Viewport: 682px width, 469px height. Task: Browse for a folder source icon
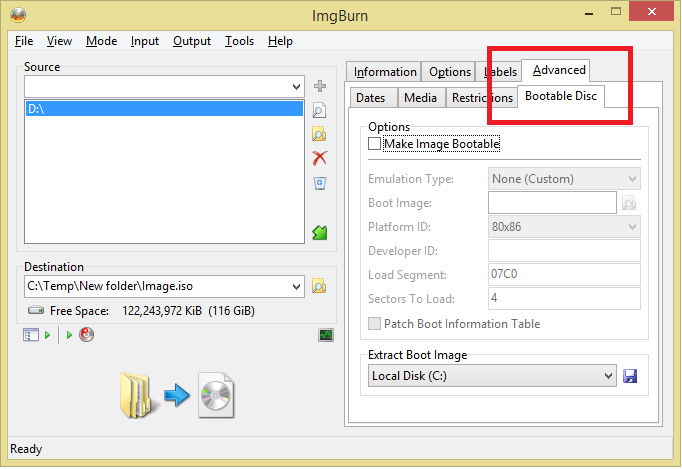319,134
